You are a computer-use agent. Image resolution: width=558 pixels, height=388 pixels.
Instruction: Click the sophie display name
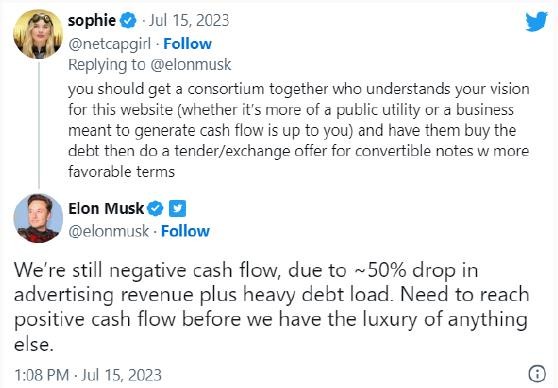click(x=92, y=21)
